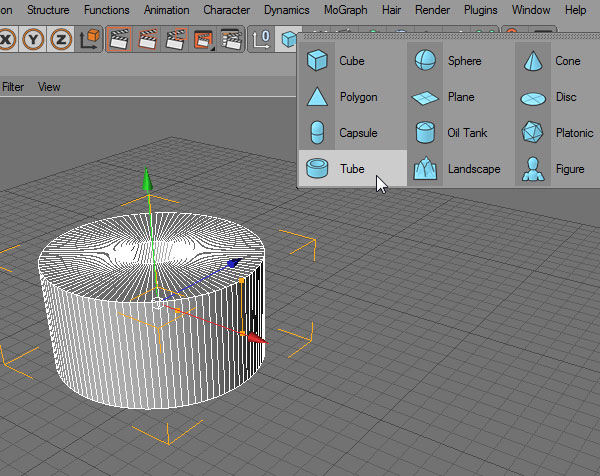600x476 pixels.
Task: Add a Cone primitive
Action: (557, 60)
